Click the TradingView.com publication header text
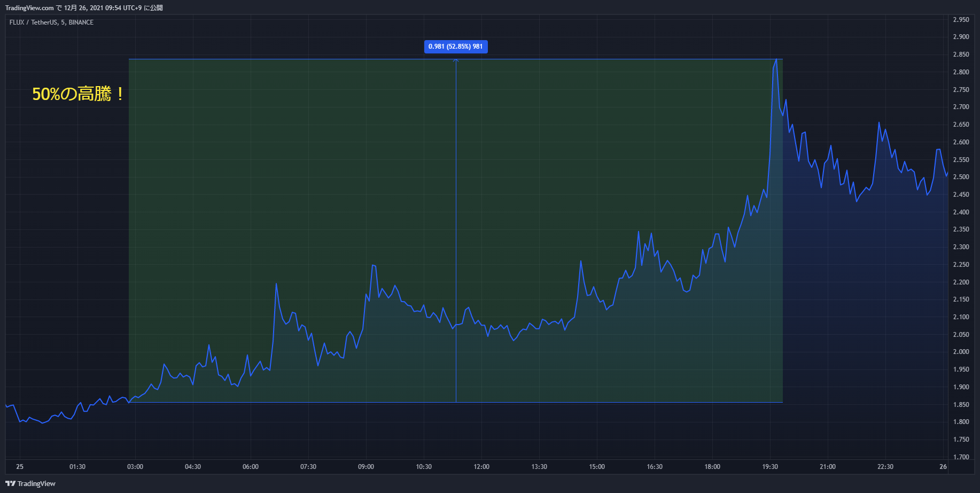The image size is (980, 493). tap(84, 8)
